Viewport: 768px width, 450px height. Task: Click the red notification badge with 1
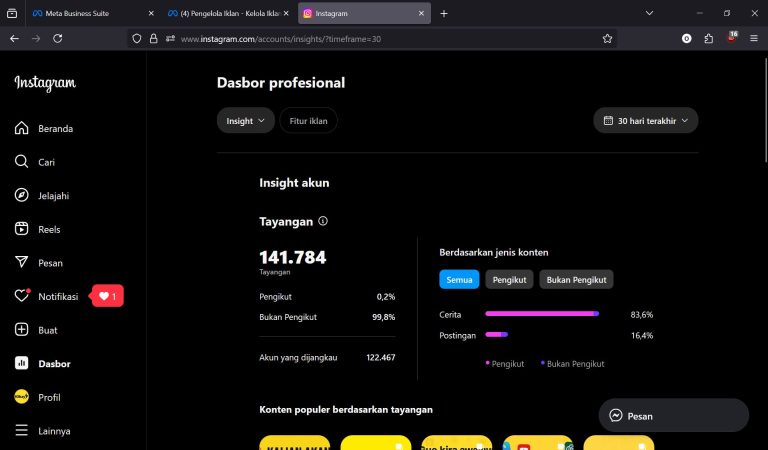click(x=108, y=296)
